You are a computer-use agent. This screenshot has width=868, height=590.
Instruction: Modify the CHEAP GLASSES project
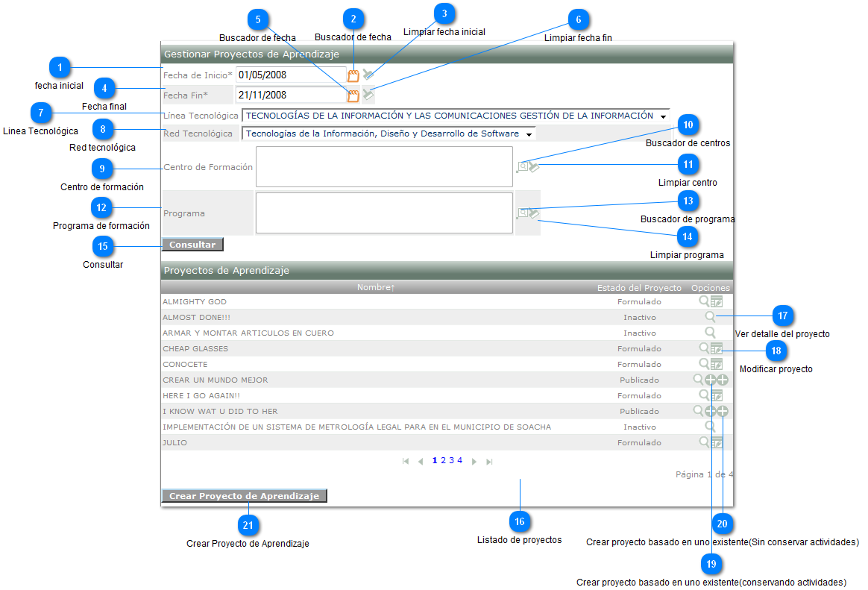tap(717, 349)
